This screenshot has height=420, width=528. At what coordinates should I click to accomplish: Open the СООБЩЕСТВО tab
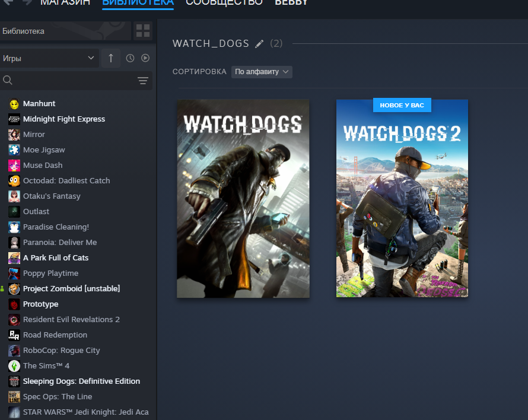224,3
